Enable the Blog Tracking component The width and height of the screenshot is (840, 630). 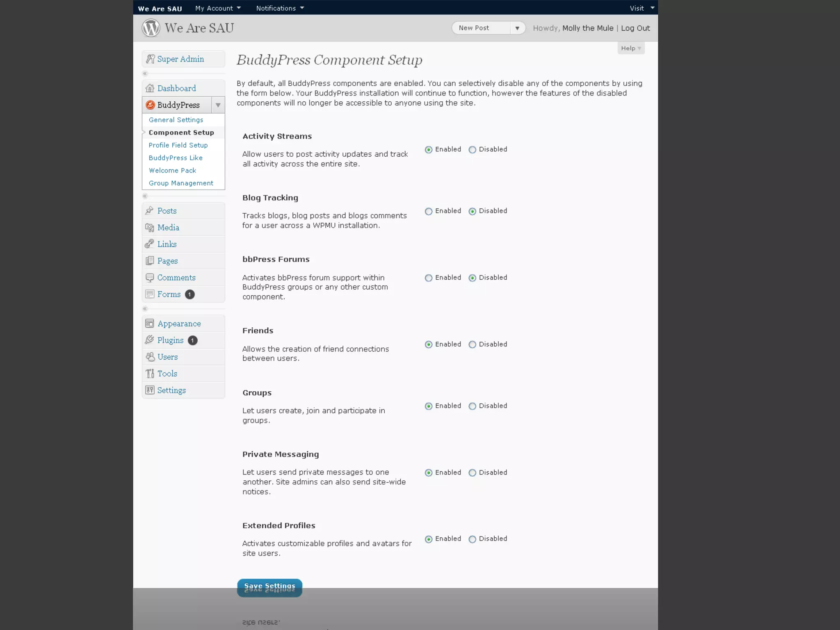(x=429, y=211)
